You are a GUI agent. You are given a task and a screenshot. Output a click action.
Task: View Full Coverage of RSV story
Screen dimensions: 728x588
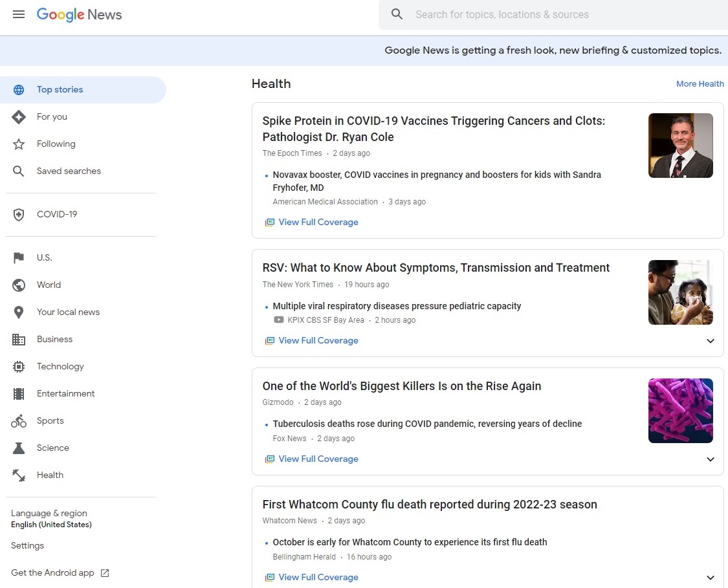point(318,341)
